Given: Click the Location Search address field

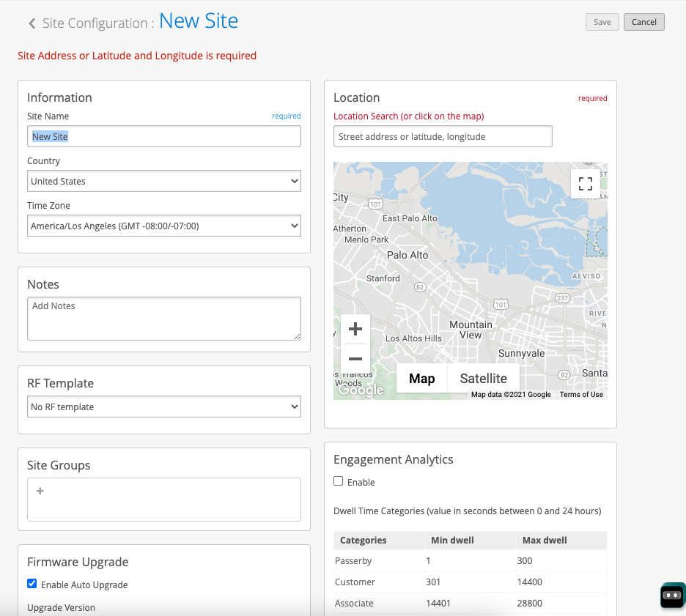Looking at the screenshot, I should 442,137.
